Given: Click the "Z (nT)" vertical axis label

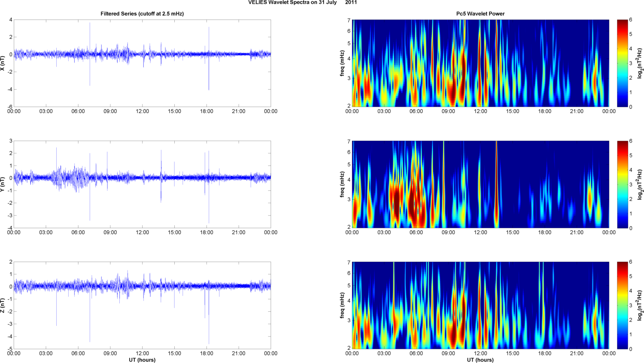Looking at the screenshot, I should pyautogui.click(x=3, y=305).
